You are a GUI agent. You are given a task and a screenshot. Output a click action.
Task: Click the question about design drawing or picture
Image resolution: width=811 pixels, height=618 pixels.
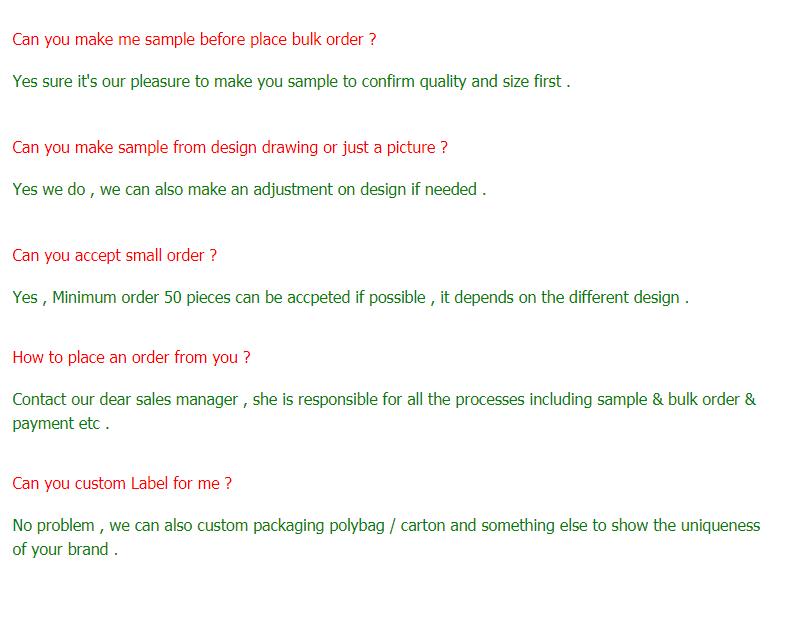coord(230,148)
